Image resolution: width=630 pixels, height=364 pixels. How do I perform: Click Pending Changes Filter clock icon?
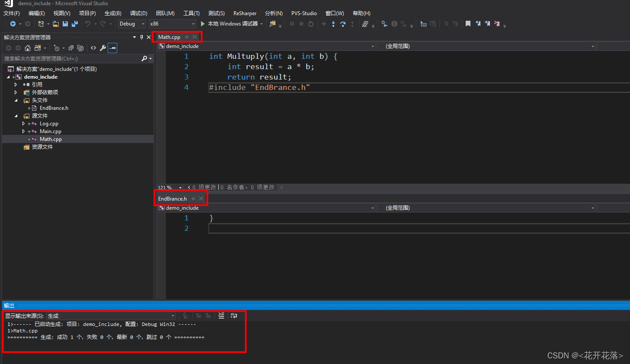(x=56, y=48)
